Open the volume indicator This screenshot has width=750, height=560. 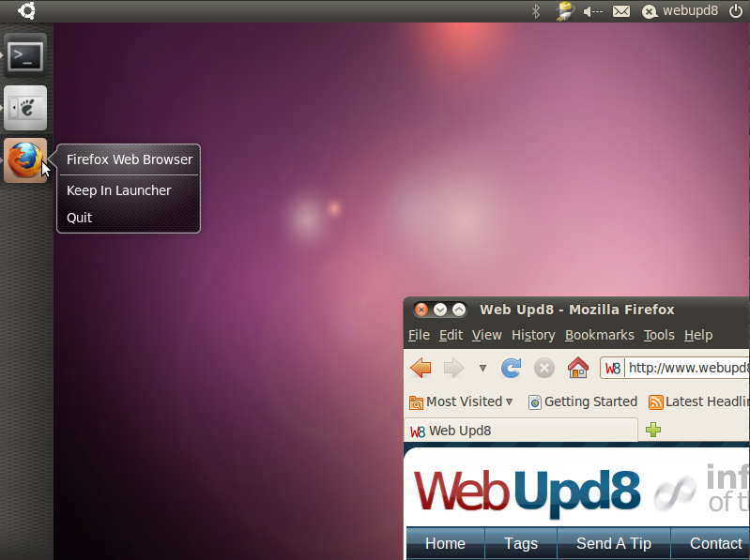[x=592, y=11]
